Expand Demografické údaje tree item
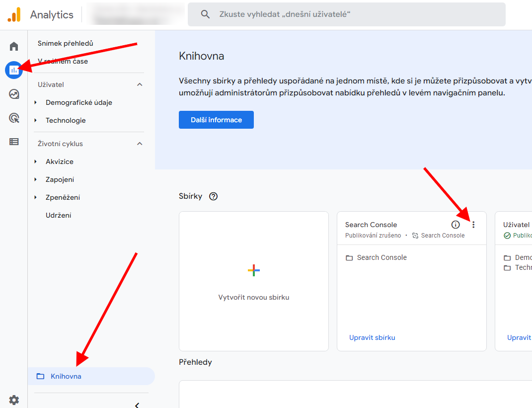 click(x=36, y=102)
